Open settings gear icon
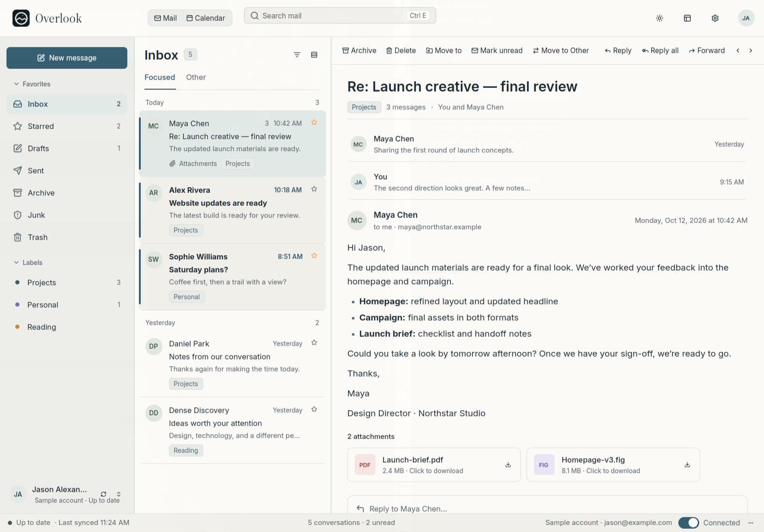Image resolution: width=764 pixels, height=532 pixels. tap(715, 18)
